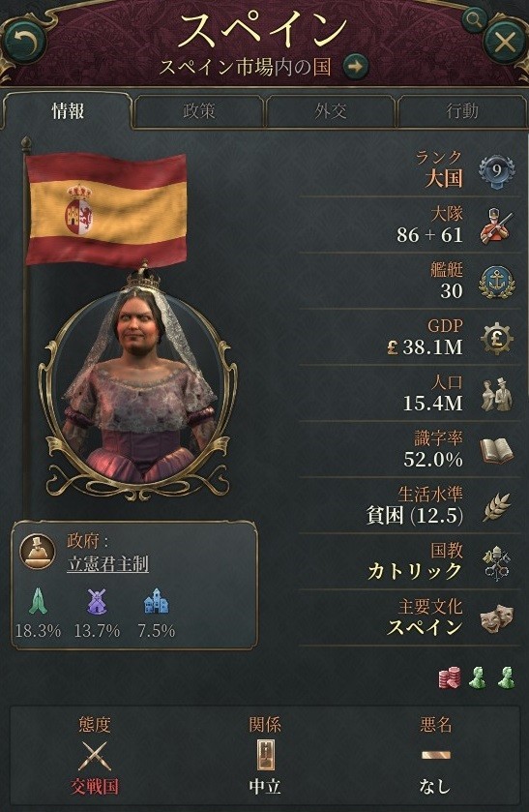Close the Spain country panel
This screenshot has width=529, height=812.
click(505, 42)
